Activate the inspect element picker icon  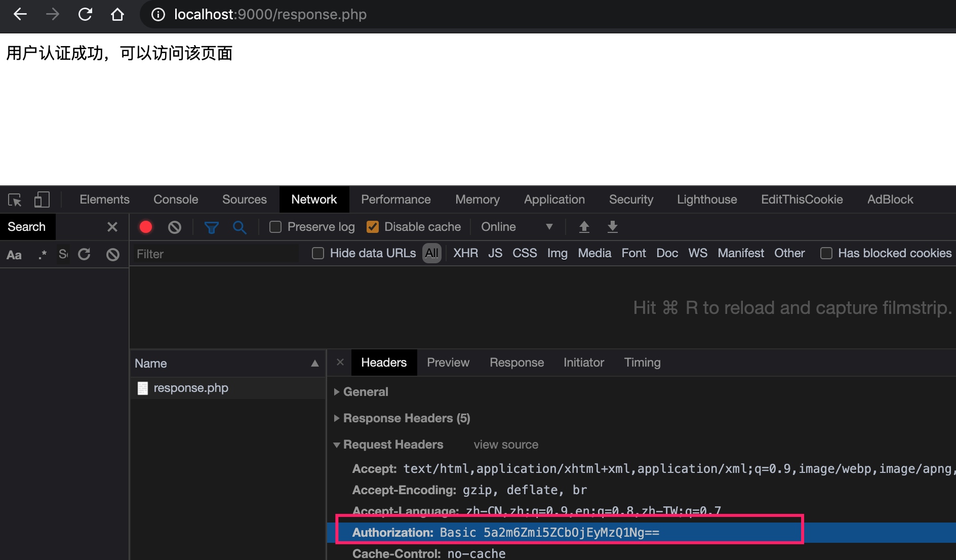pyautogui.click(x=15, y=199)
